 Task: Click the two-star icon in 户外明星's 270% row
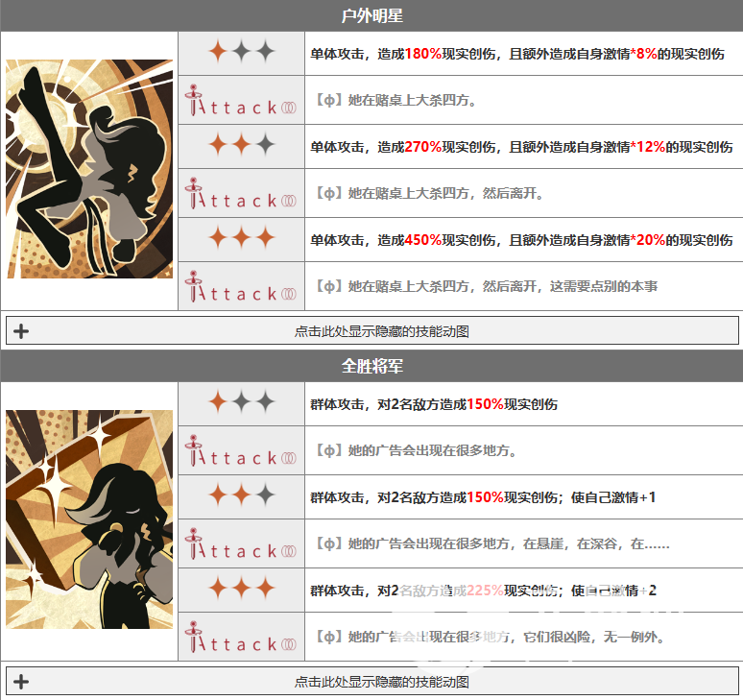(241, 147)
